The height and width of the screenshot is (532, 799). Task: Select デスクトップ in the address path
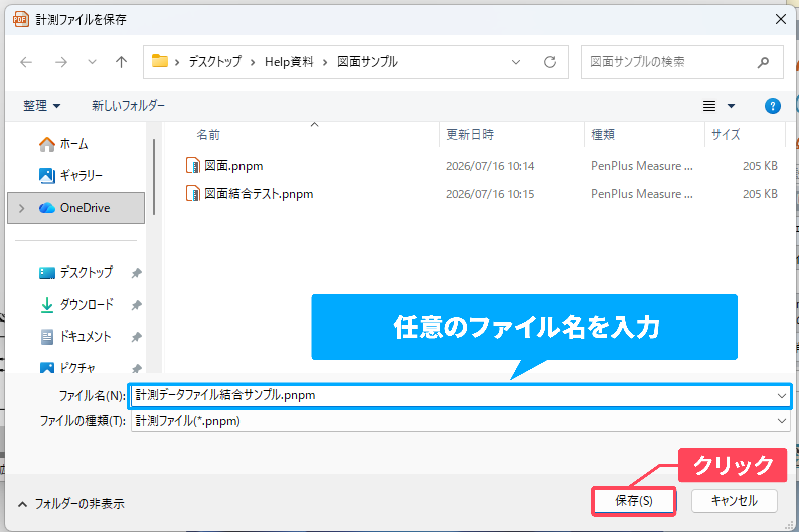tap(215, 62)
